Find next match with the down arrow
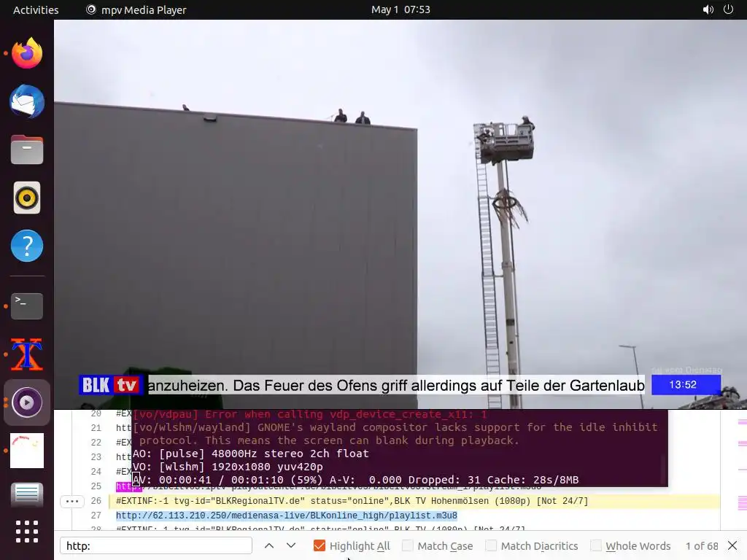Screen dimensions: 747x560 point(291,545)
